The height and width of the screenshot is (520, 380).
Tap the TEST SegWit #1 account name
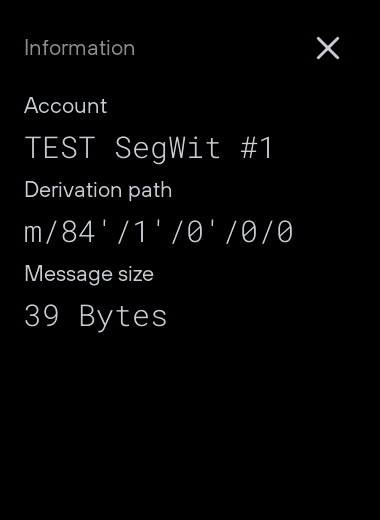(149, 148)
